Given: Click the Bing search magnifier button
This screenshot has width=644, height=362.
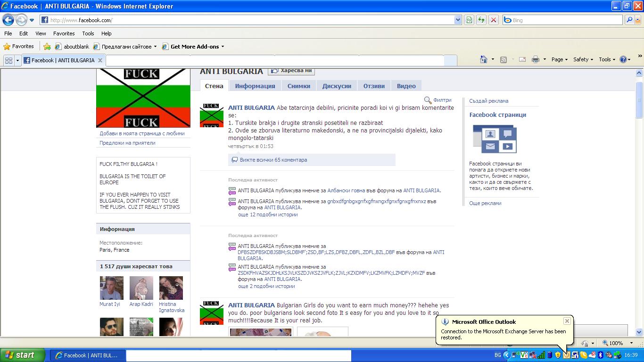Looking at the screenshot, I should 629,20.
